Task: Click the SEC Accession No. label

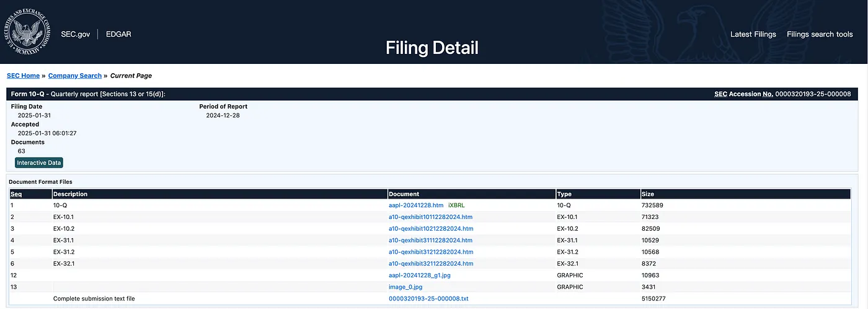Action: click(743, 94)
